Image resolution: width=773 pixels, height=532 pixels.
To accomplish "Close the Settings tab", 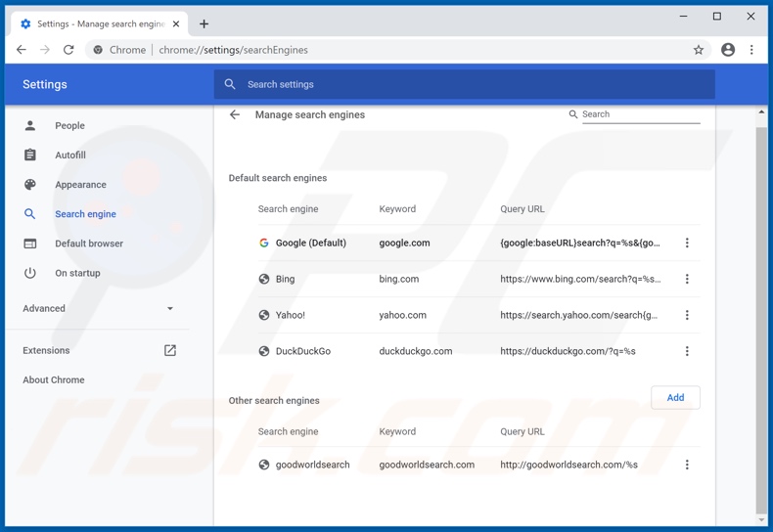I will [177, 23].
